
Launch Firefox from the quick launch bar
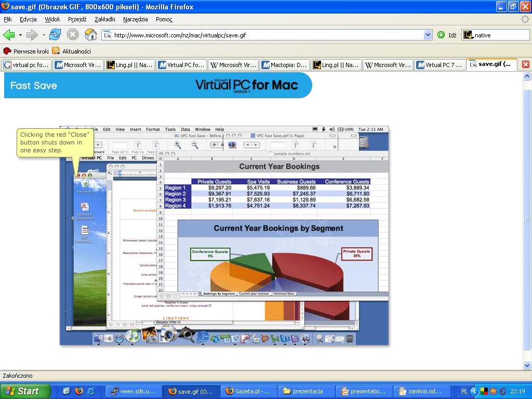79,391
